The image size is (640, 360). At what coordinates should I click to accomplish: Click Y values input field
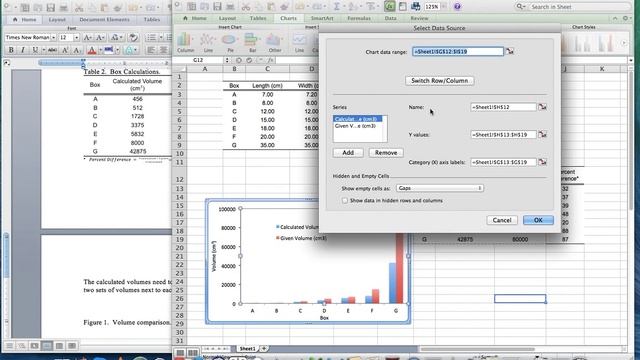[503, 134]
